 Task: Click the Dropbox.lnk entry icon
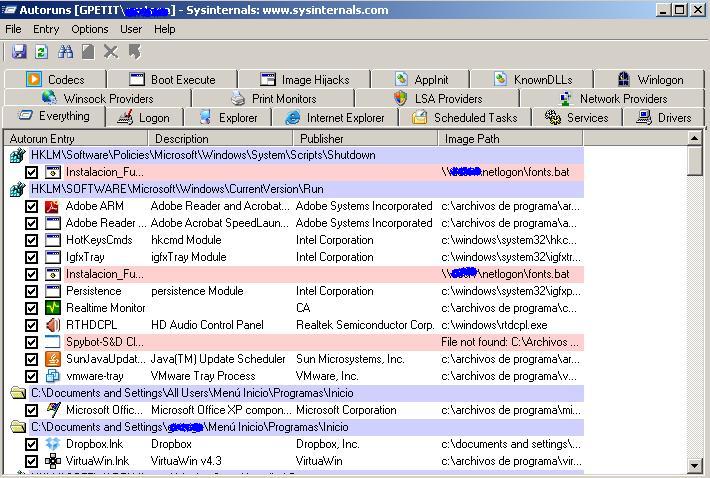coord(53,444)
